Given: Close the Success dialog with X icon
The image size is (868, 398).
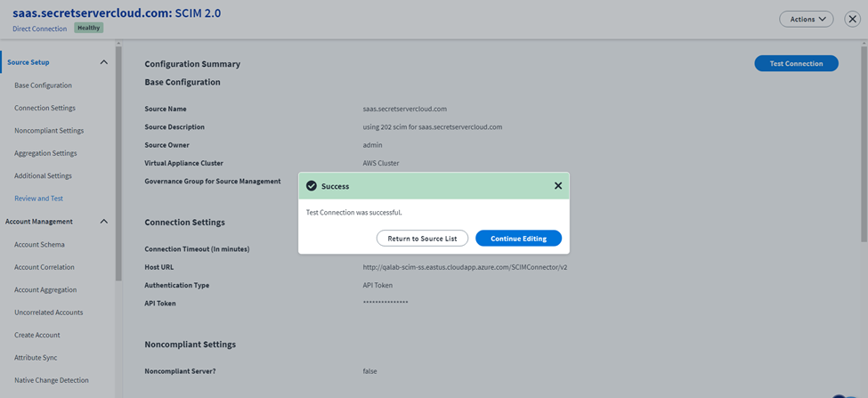Looking at the screenshot, I should click(558, 186).
